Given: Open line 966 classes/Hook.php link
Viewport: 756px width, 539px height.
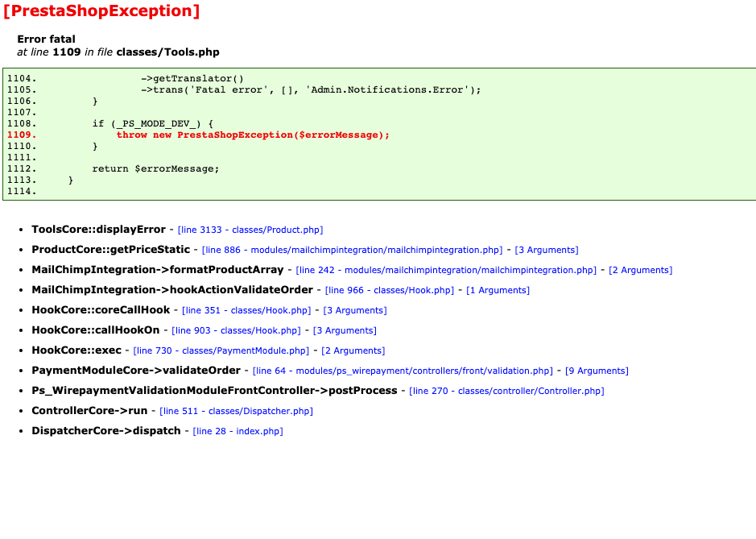Looking at the screenshot, I should click(390, 290).
